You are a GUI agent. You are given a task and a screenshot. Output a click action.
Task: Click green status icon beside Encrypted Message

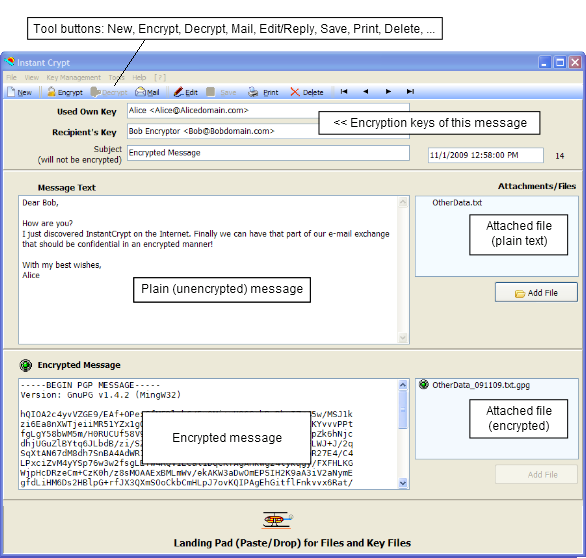click(26, 365)
